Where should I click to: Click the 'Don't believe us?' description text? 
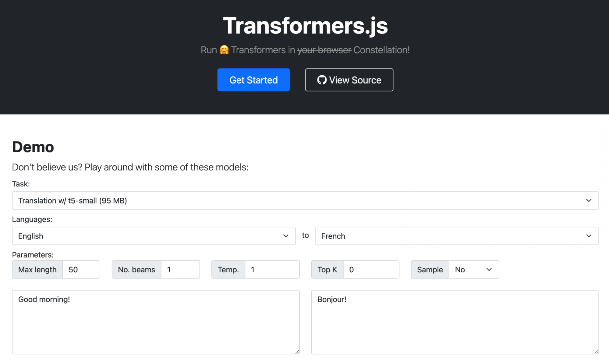tap(130, 167)
